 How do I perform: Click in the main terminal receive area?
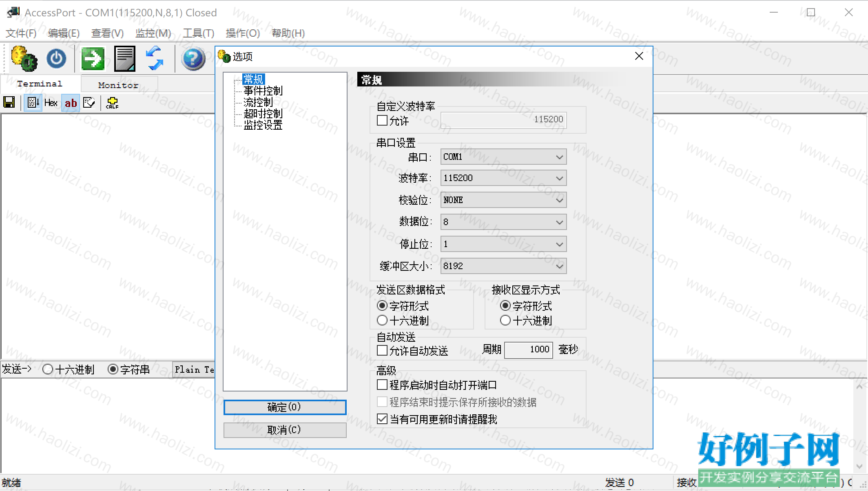[x=108, y=236]
